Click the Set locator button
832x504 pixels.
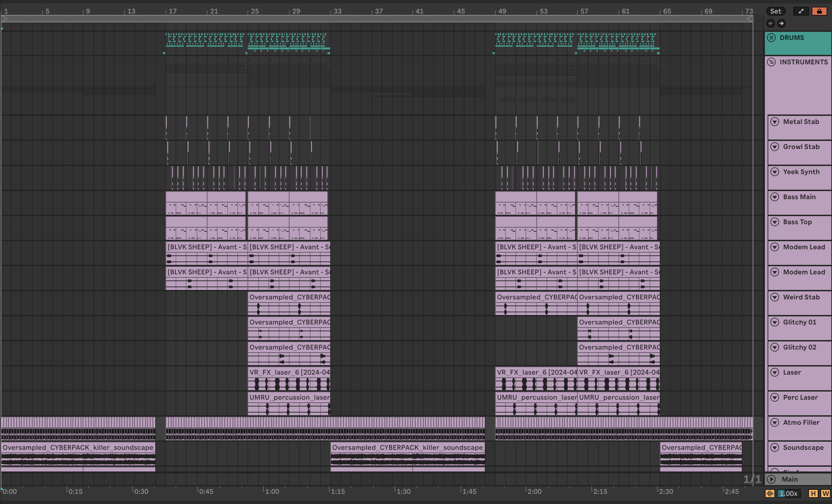775,11
